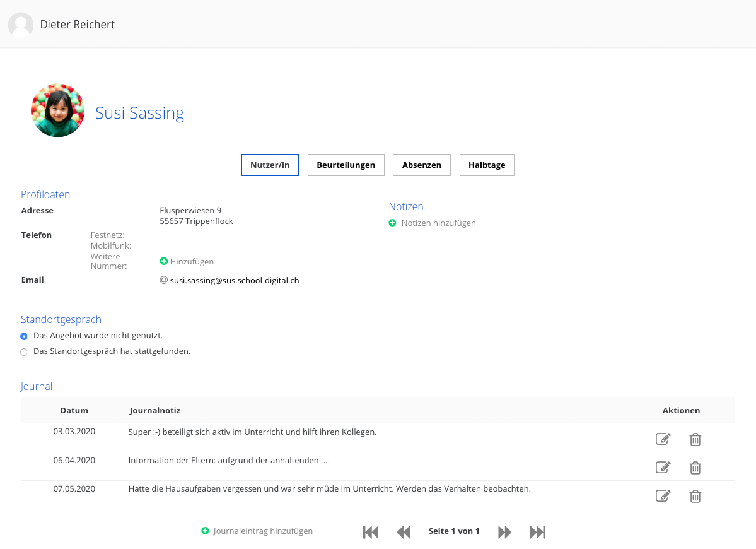Jump to last journal page
The width and height of the screenshot is (756, 549).
pyautogui.click(x=537, y=532)
